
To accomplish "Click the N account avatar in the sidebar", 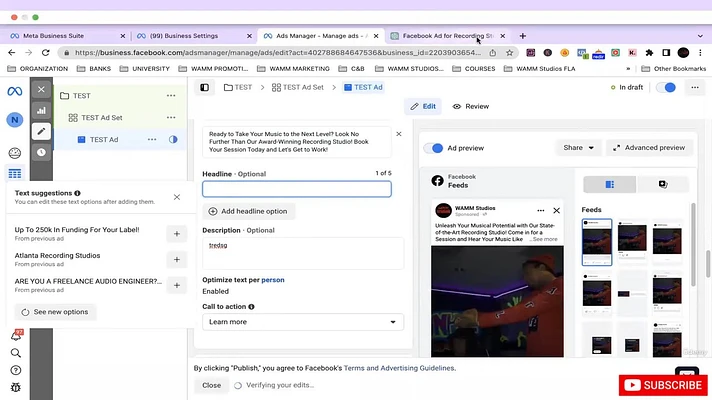I will click(x=15, y=120).
